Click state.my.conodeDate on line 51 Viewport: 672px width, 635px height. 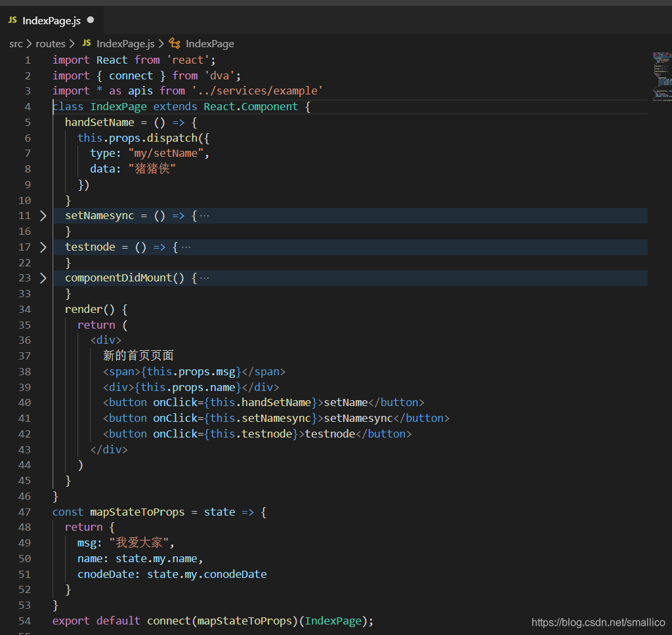(207, 574)
